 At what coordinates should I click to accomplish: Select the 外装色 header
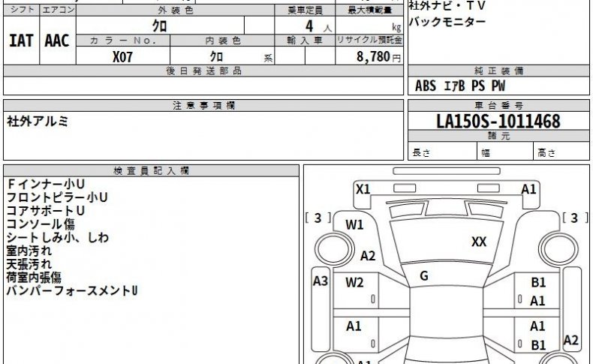[175, 11]
